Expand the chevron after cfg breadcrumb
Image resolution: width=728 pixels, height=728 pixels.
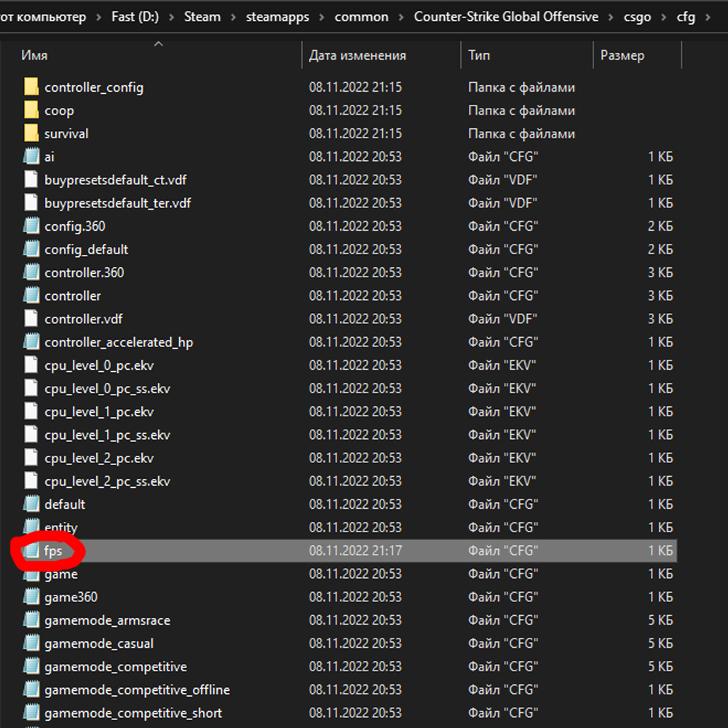pyautogui.click(x=708, y=17)
